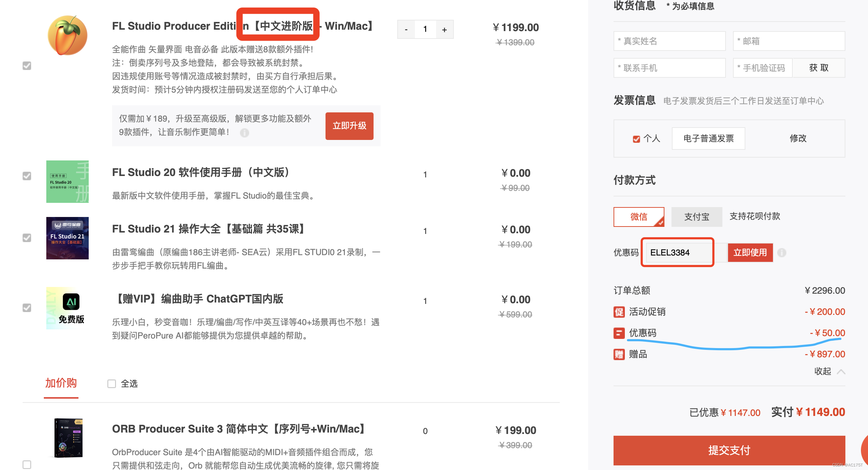Open the FL Studio 20 manual thumbnail
868x470 pixels.
click(68, 182)
